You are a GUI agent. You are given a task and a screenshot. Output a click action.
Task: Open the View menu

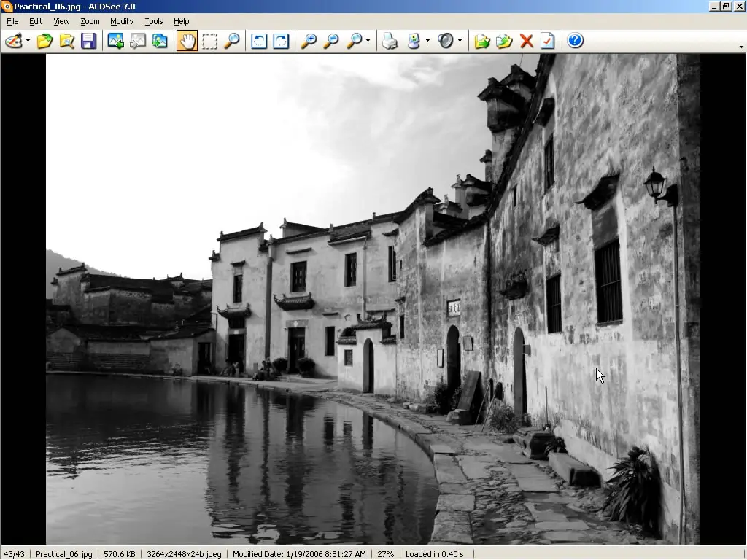(x=61, y=21)
